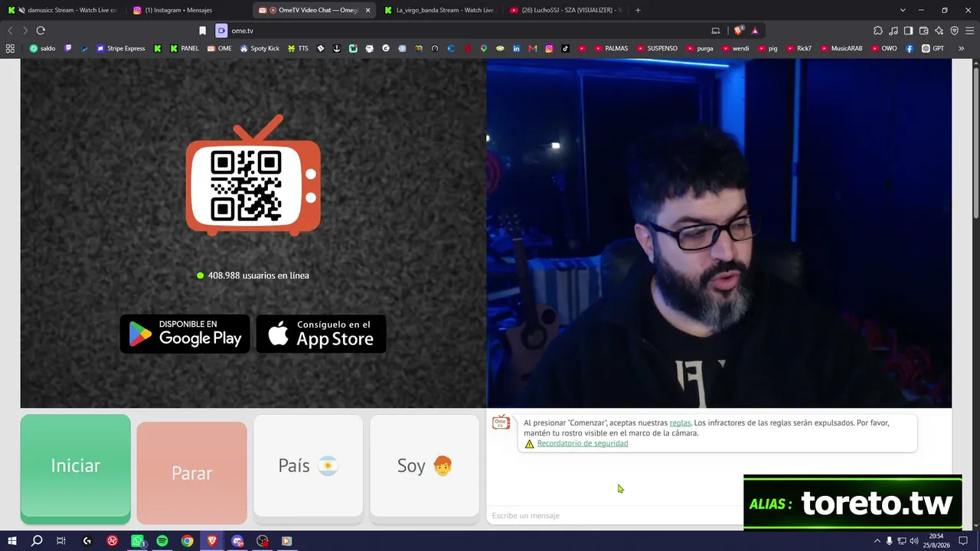Viewport: 980px width, 551px height.
Task: Open the Facebook bookmark icon
Action: point(910,48)
